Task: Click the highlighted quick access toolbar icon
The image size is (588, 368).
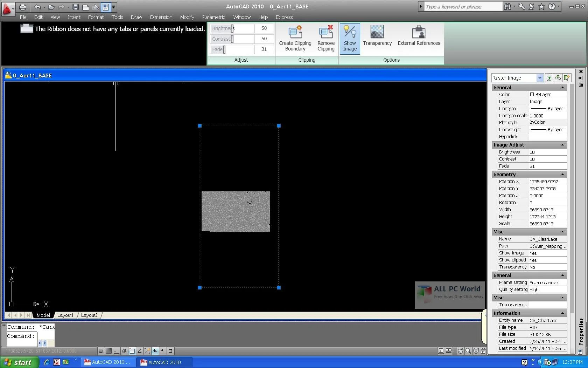Action: [105, 7]
